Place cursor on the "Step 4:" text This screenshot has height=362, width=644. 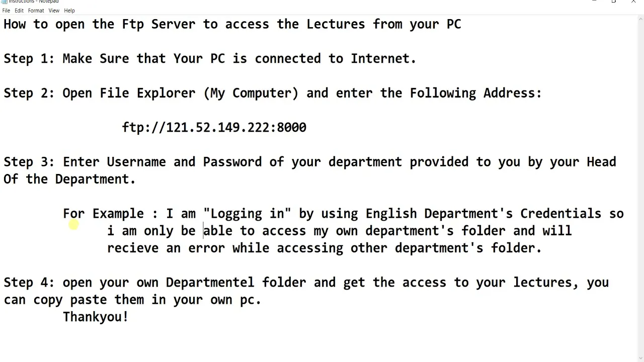(29, 282)
